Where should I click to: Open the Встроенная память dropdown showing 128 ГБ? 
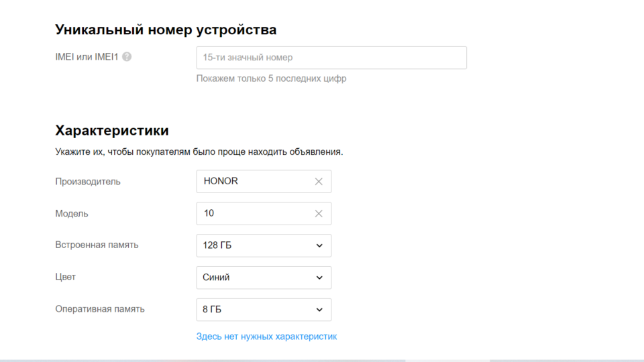coord(264,245)
